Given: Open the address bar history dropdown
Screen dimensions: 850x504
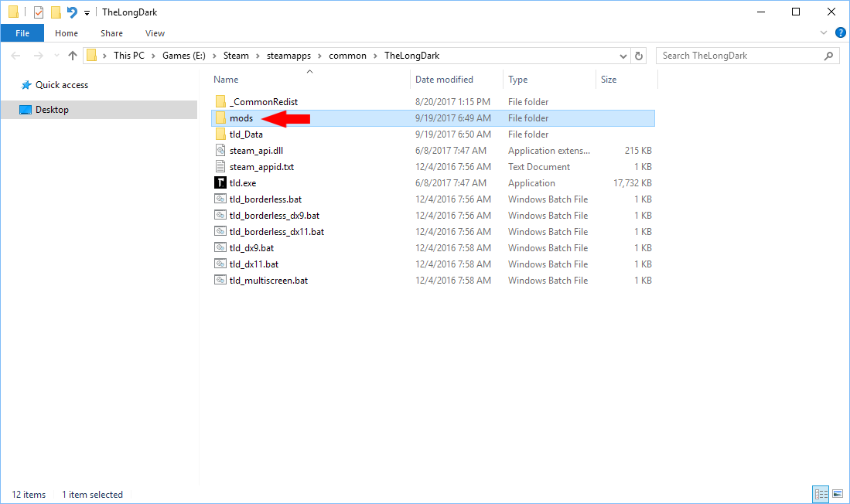Looking at the screenshot, I should (623, 56).
